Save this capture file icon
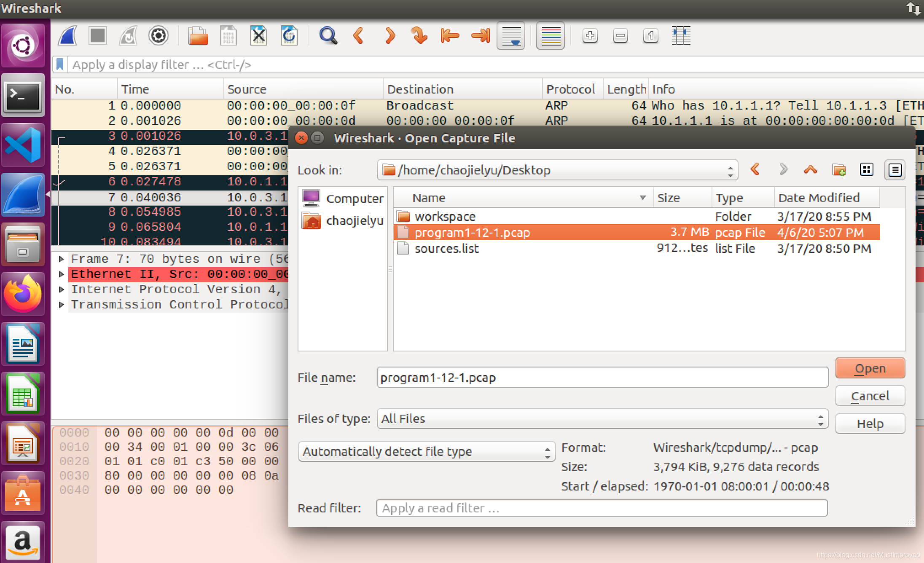Screen dimensions: 924x563 (228, 35)
